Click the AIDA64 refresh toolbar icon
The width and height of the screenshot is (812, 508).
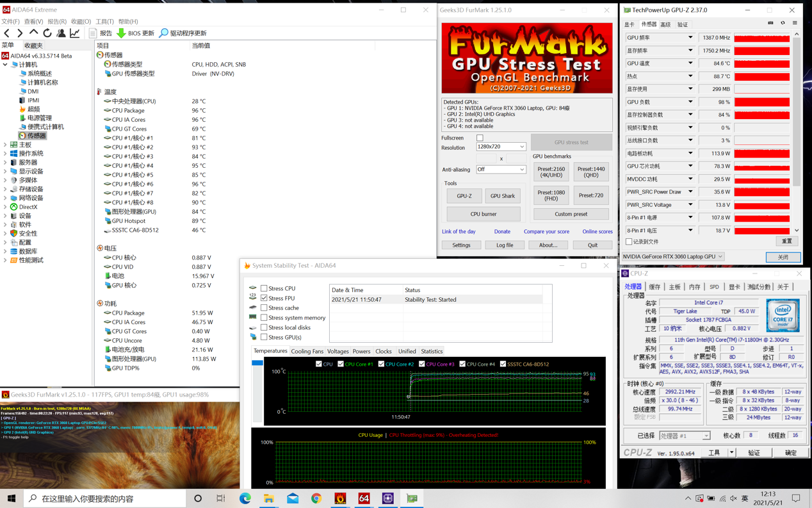tap(47, 33)
